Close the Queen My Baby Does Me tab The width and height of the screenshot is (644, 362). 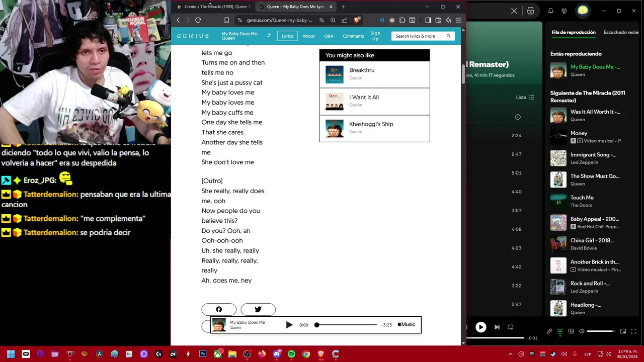[x=331, y=7]
